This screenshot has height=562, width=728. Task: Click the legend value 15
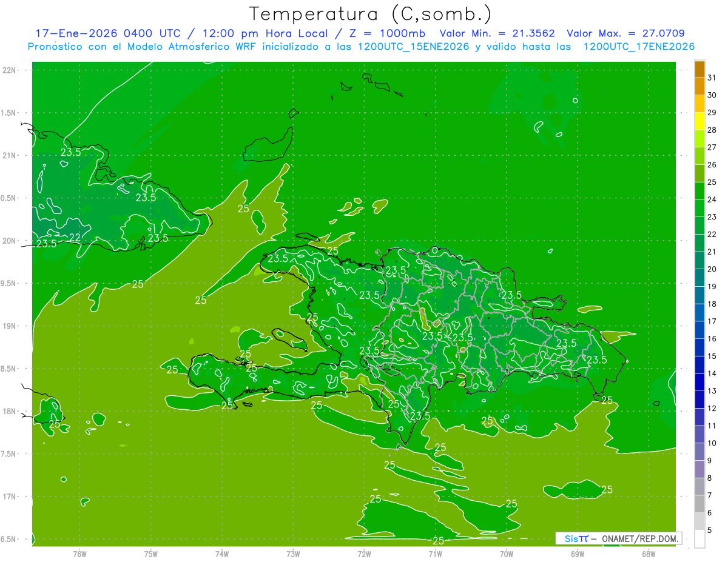coord(712,356)
